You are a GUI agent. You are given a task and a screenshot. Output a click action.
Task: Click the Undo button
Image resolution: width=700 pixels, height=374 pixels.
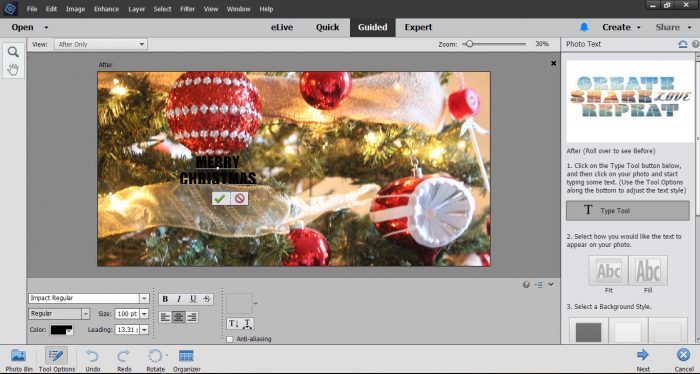pyautogui.click(x=92, y=361)
